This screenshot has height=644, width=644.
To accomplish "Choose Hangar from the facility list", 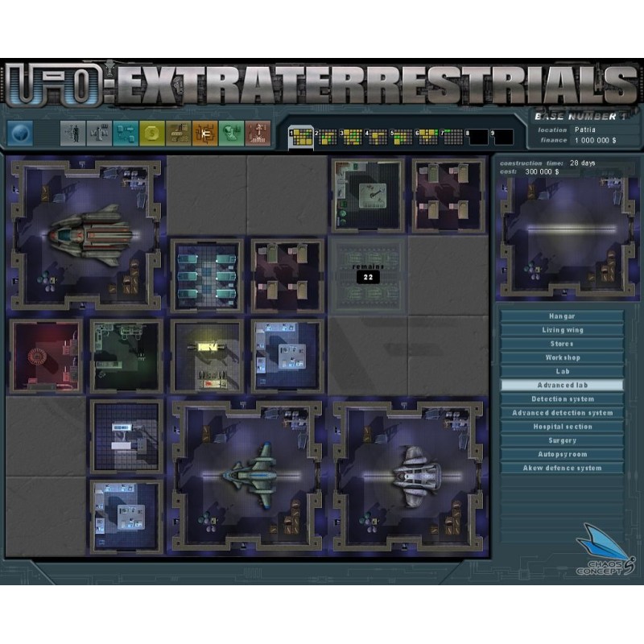I will tap(562, 316).
